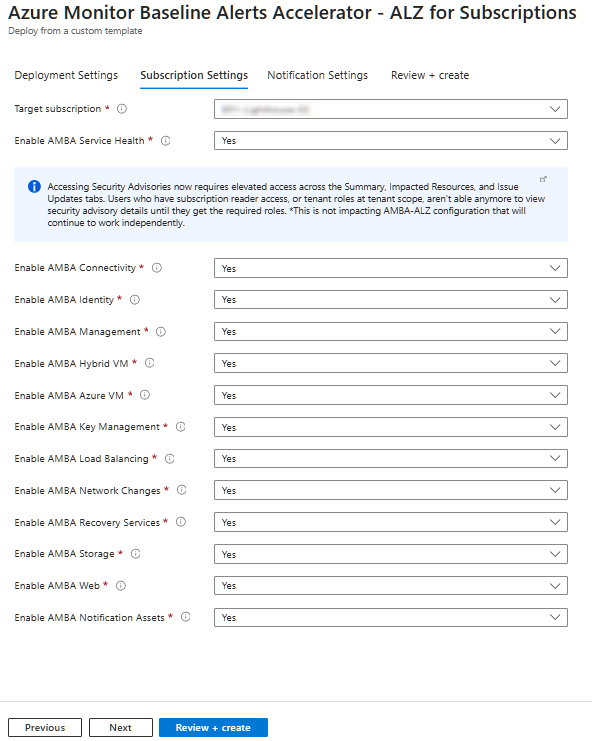
Task: Show info tooltip for Enable AMBA Hybrid VM
Action: [150, 363]
